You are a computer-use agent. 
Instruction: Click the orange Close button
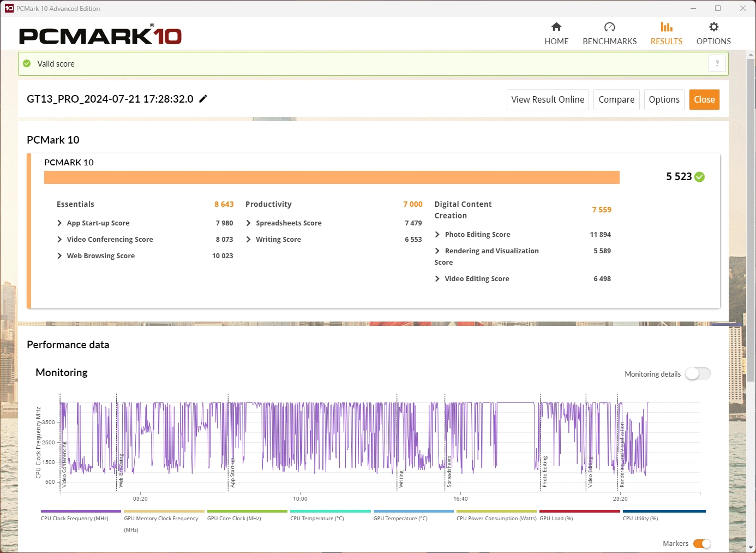(x=704, y=99)
